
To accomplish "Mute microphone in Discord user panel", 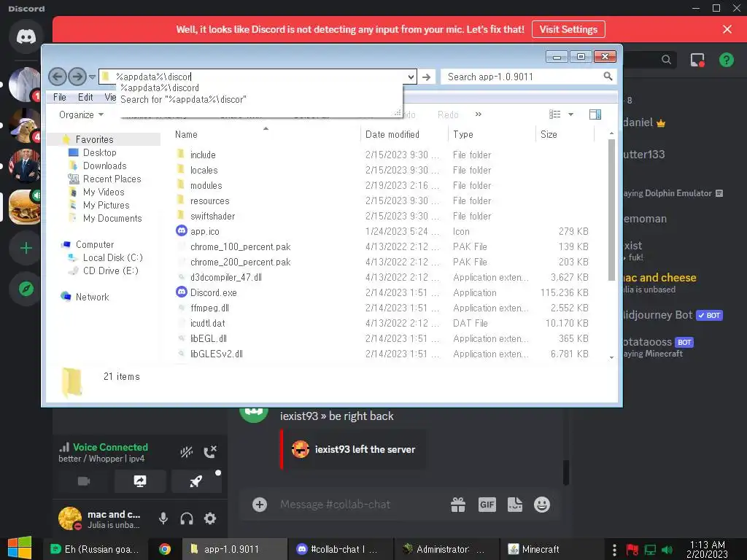I will (x=163, y=518).
